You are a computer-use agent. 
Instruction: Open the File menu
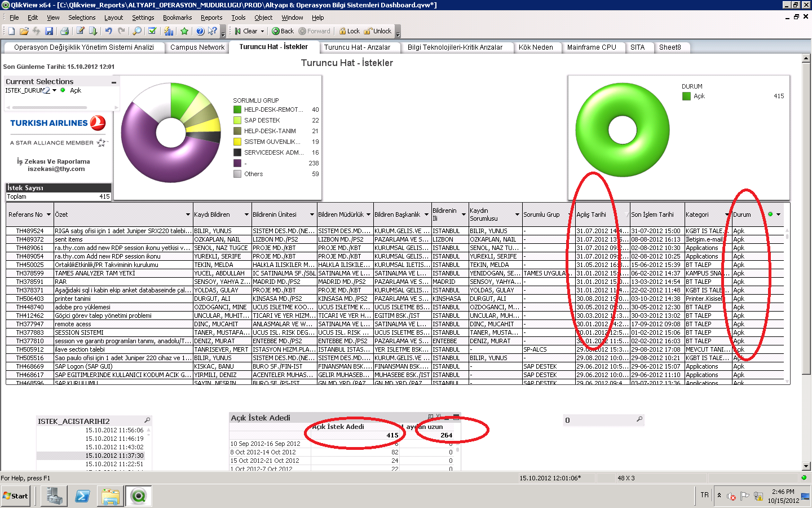click(14, 17)
